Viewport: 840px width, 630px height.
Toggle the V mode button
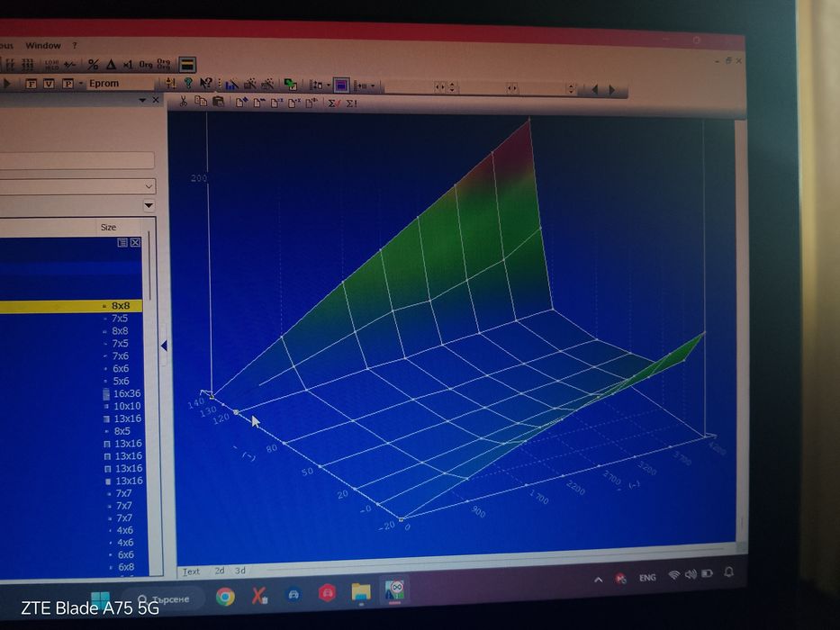point(49,84)
